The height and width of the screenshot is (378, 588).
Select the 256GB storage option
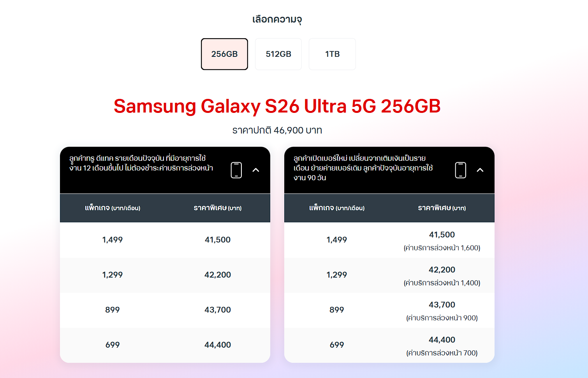pos(224,54)
